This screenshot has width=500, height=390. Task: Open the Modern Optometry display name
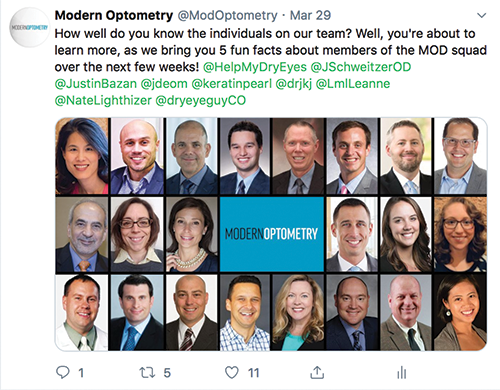pos(114,15)
